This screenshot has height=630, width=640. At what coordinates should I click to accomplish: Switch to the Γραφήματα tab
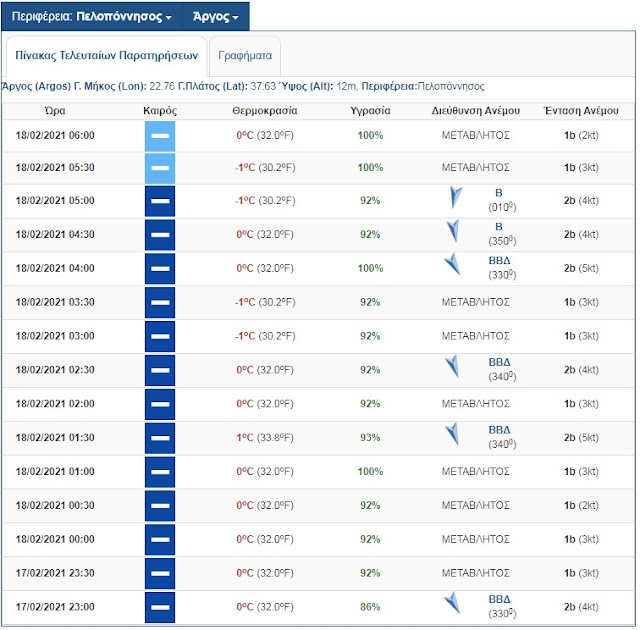tap(245, 55)
